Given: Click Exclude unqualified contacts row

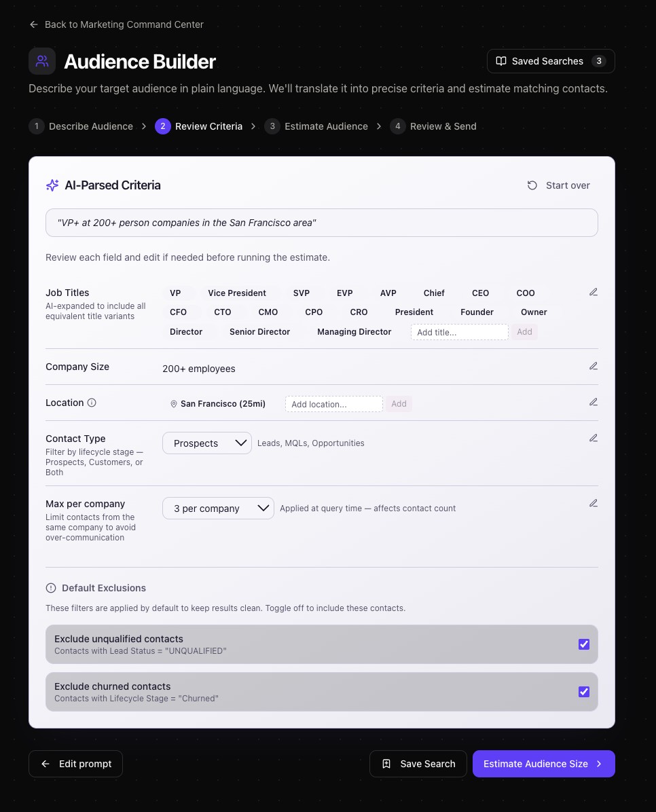Looking at the screenshot, I should pyautogui.click(x=322, y=644).
